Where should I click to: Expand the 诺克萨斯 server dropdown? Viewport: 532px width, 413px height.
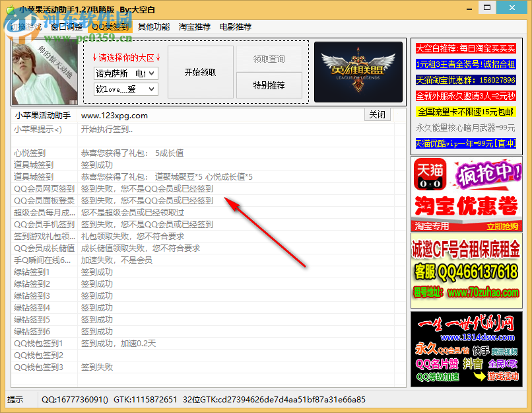126,73
